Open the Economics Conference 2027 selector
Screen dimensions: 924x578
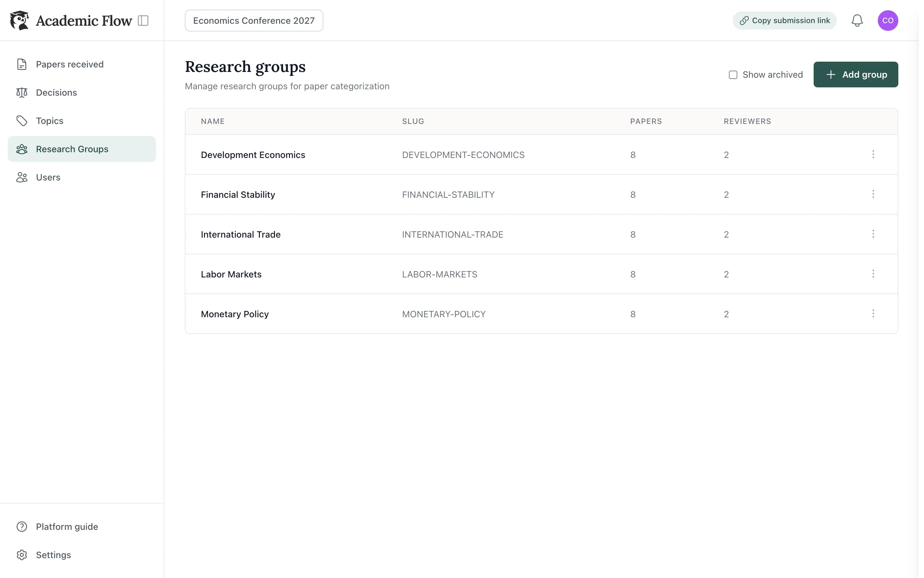tap(254, 21)
